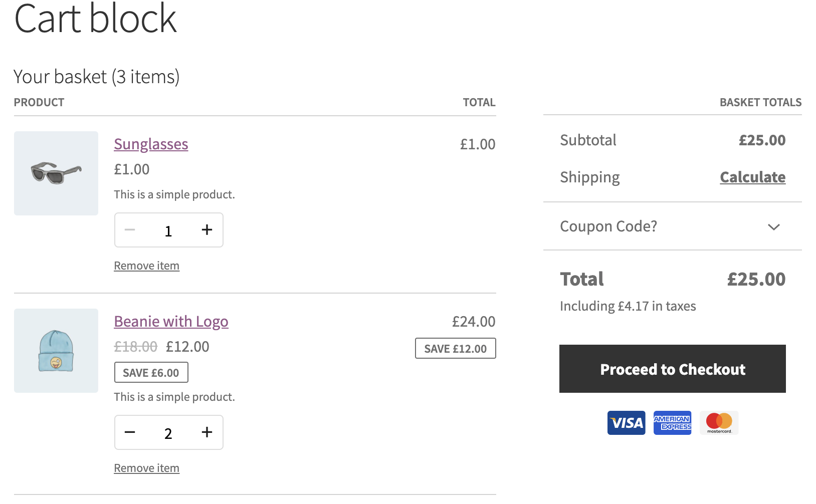Remove the Beanie with Logo item
This screenshot has width=816, height=504.
(x=146, y=467)
